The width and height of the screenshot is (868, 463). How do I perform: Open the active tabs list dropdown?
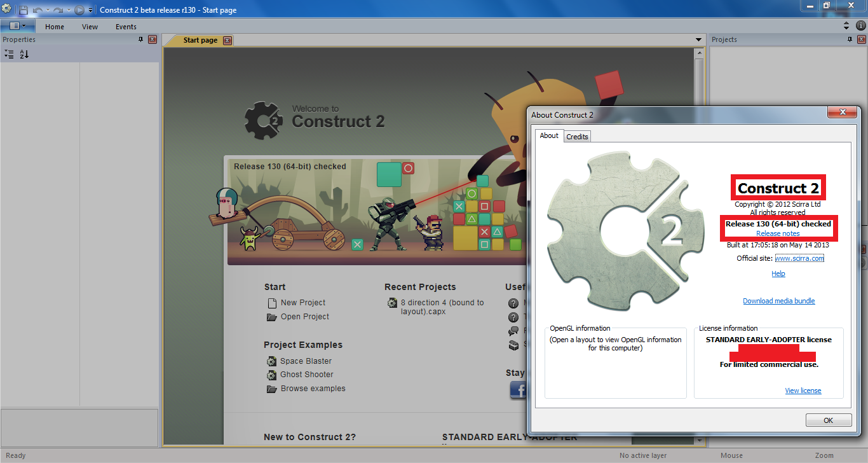click(x=698, y=40)
